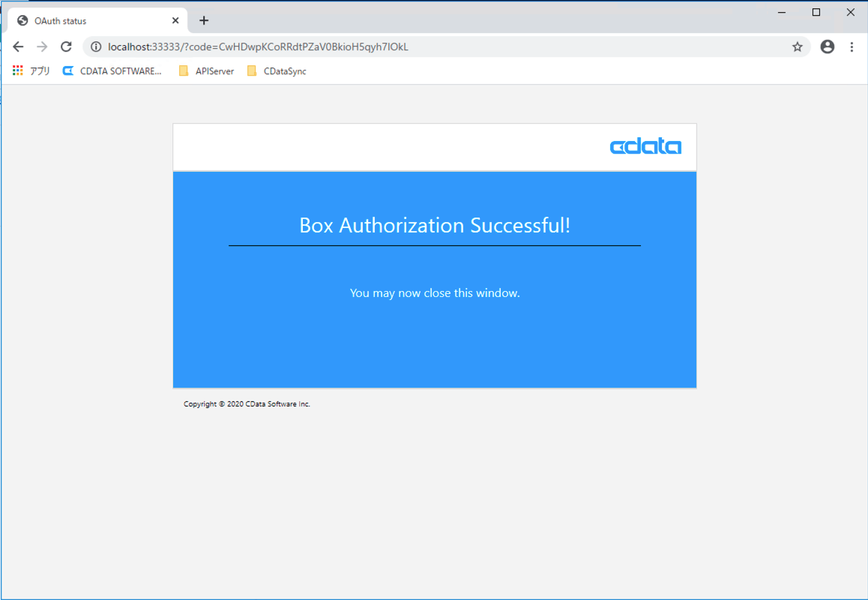Open the アプリ apps shortcut
868x600 pixels.
[x=31, y=71]
